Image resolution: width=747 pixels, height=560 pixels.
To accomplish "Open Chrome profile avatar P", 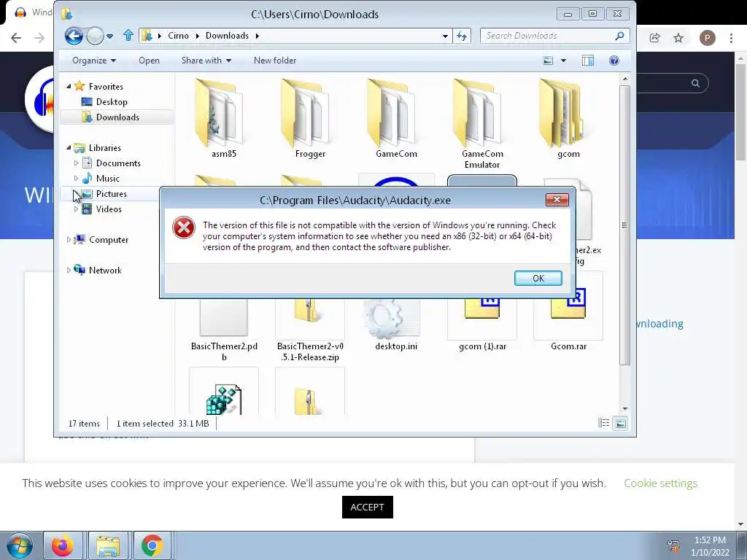I will 707,38.
